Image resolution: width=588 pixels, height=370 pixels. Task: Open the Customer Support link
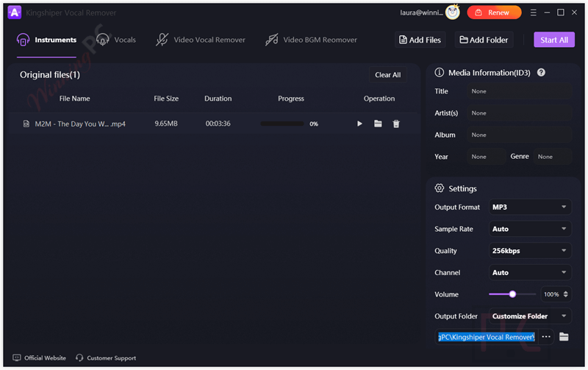pyautogui.click(x=112, y=357)
